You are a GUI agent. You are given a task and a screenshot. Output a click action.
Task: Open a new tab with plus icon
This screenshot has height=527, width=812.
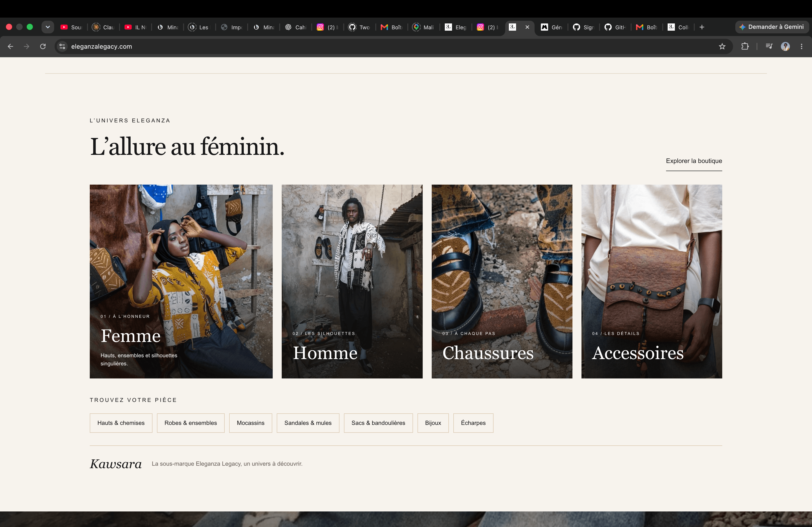(x=702, y=27)
